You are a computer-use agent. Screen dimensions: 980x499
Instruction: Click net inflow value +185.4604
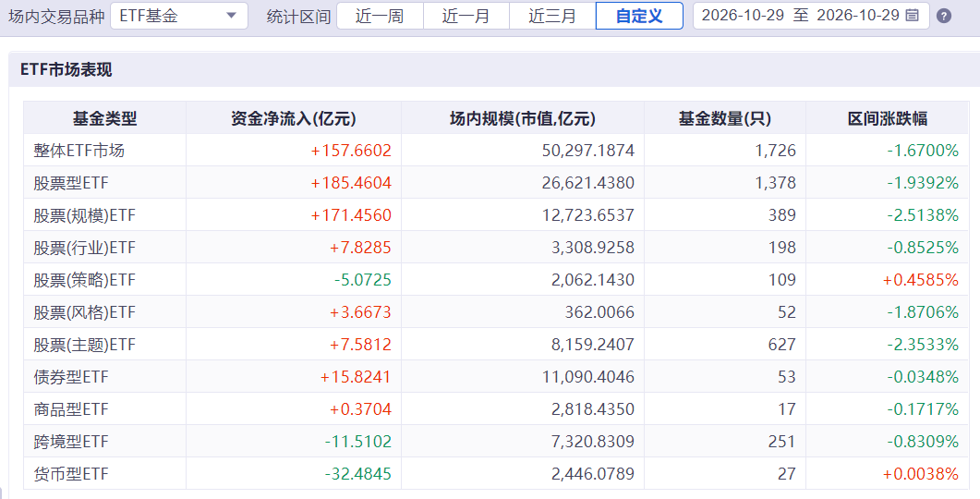point(351,183)
